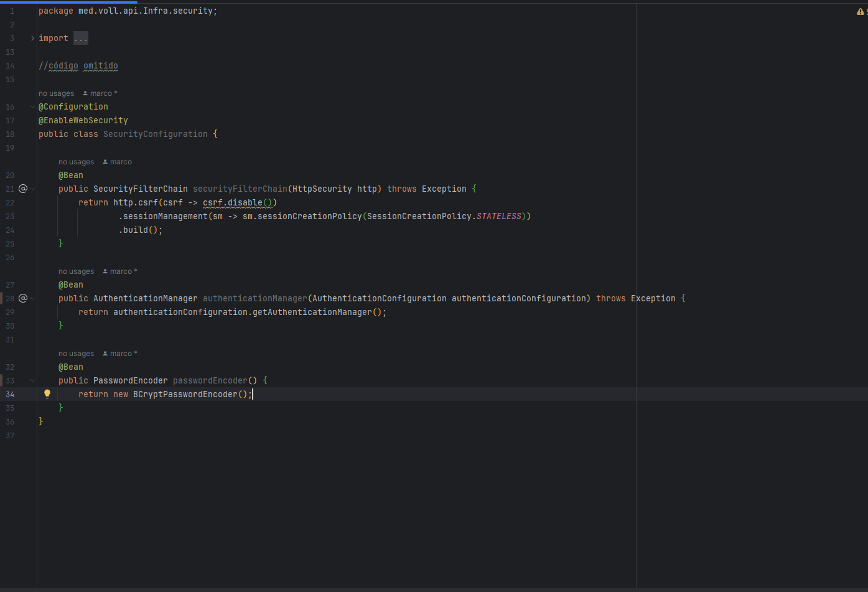This screenshot has height=592, width=868.
Task: Expand the folded import ellipsis placeholder
Action: [81, 38]
